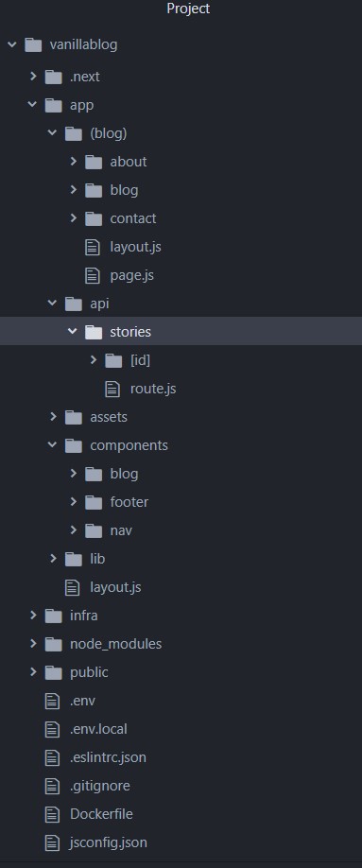Select the Project panel title
The image size is (362, 868).
coord(188,9)
